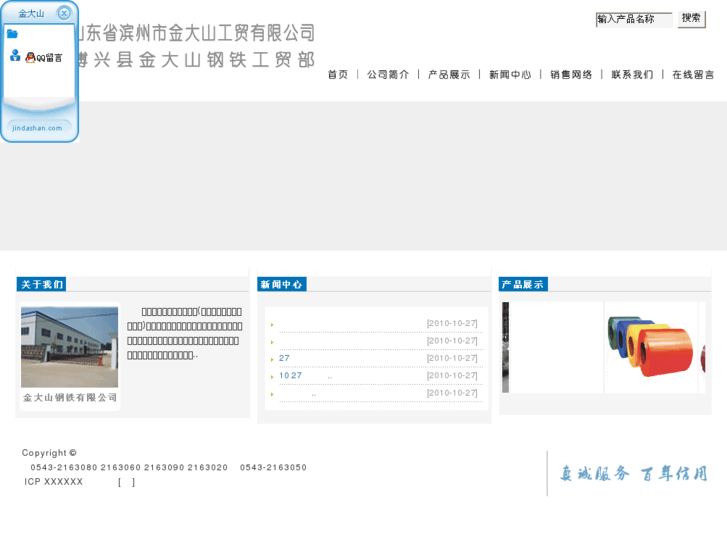Open the 联系我们 contact page

click(632, 75)
